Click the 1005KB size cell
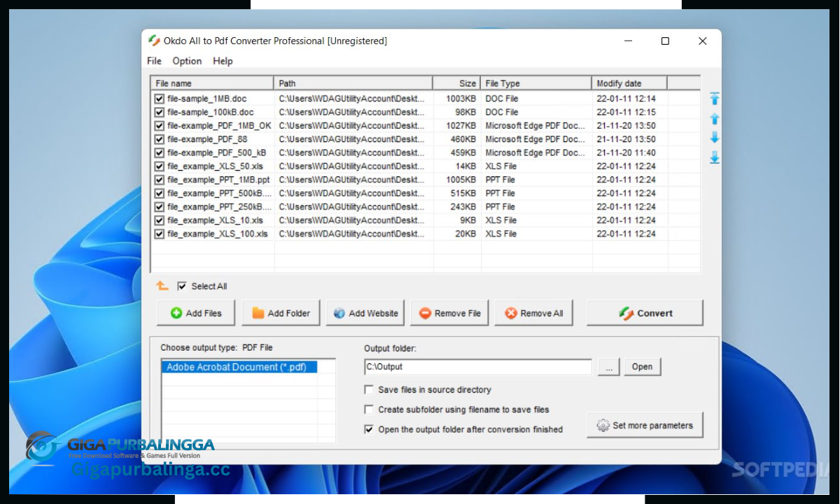This screenshot has height=504, width=840. tap(461, 180)
